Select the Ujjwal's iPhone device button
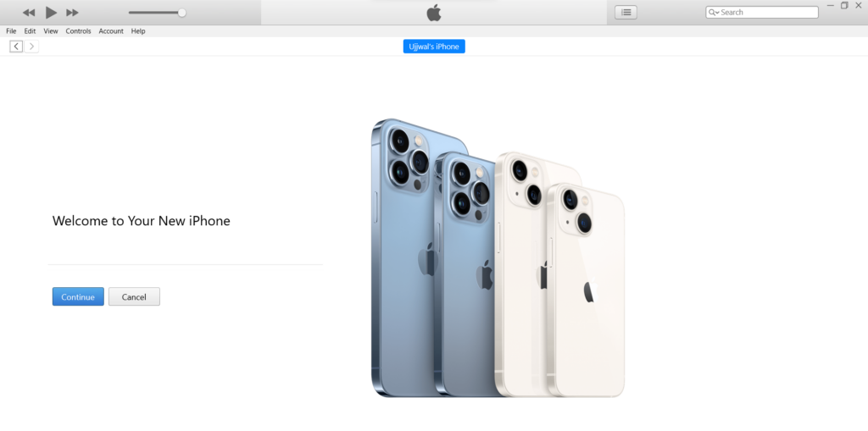Image resolution: width=868 pixels, height=431 pixels. click(434, 47)
